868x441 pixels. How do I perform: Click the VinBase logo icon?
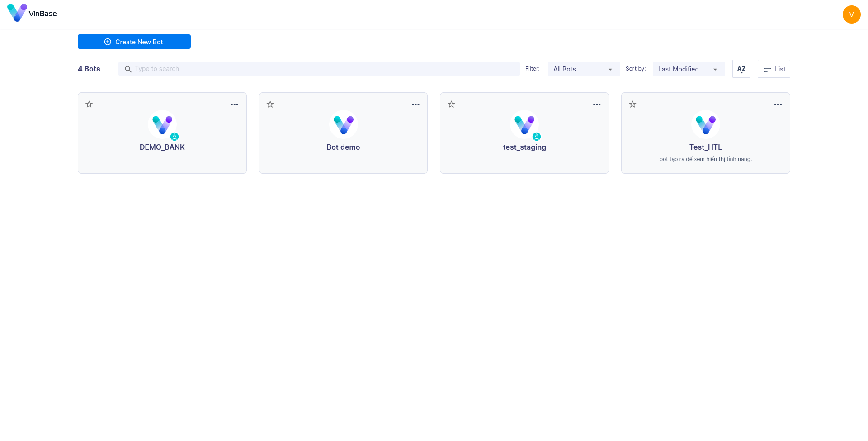pyautogui.click(x=17, y=13)
